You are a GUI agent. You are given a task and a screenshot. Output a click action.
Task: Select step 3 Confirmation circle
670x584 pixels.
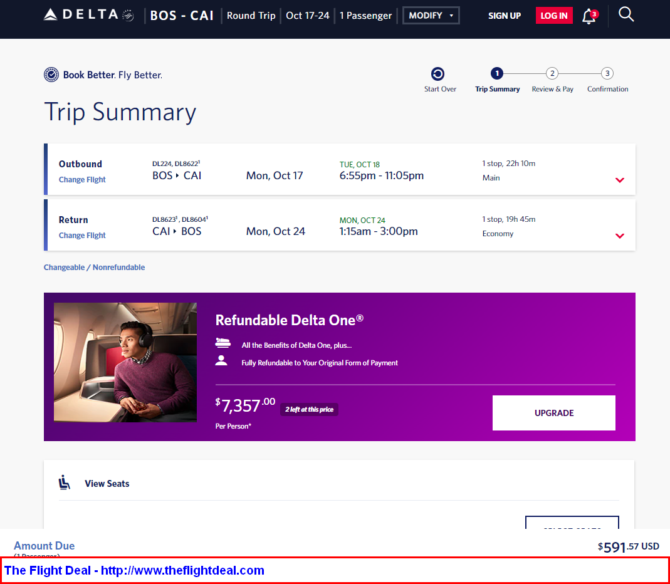[607, 73]
